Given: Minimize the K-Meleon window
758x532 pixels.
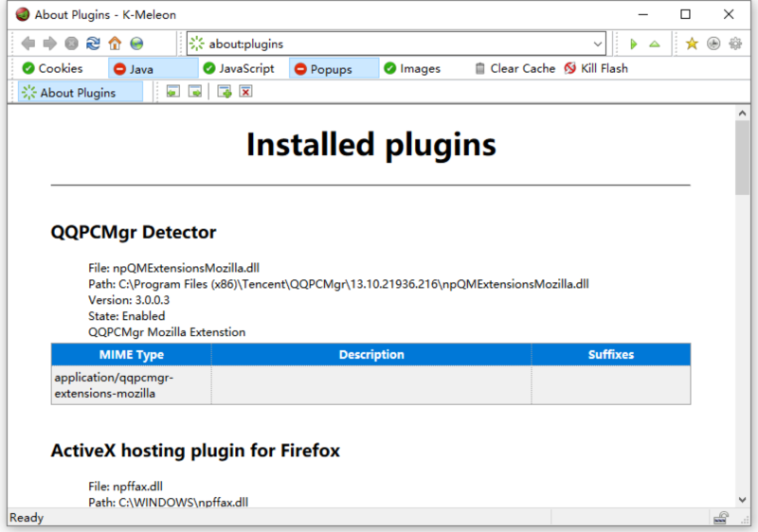Looking at the screenshot, I should tap(643, 14).
